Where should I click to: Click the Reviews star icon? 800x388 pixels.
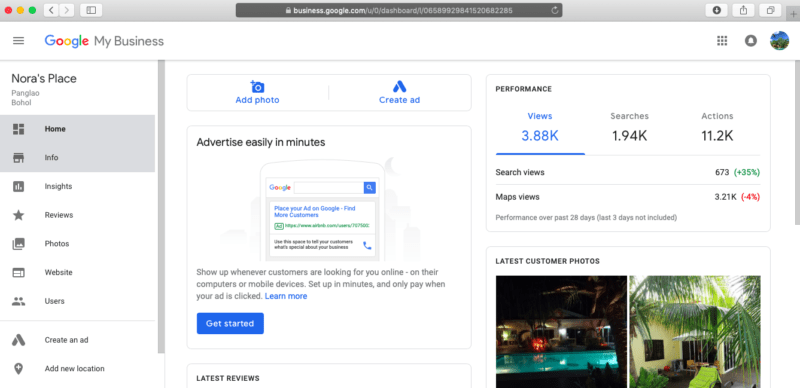pos(18,215)
